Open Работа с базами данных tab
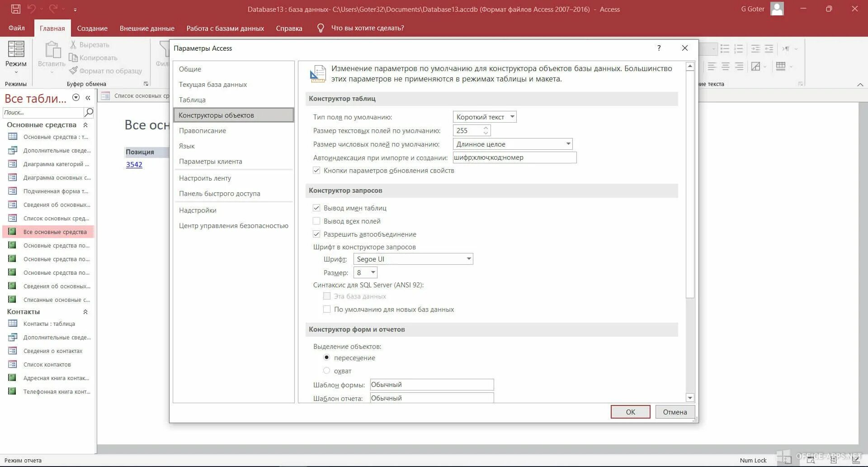 pyautogui.click(x=225, y=28)
